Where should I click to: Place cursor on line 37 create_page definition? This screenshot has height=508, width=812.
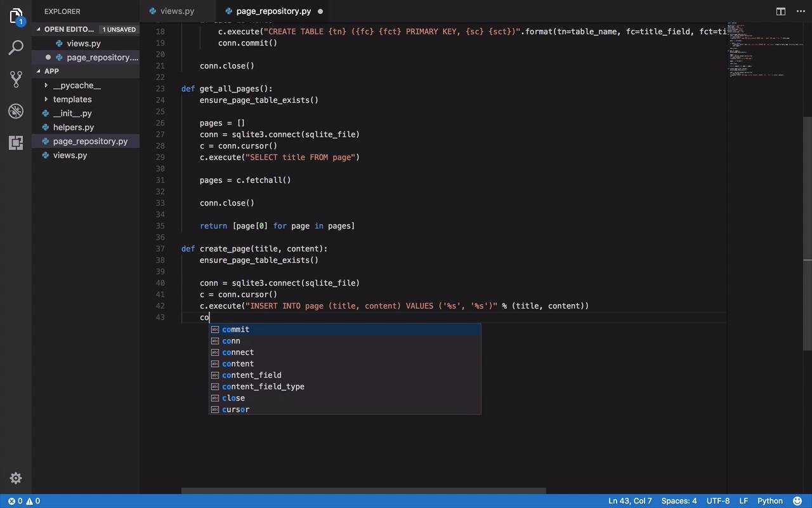click(x=254, y=249)
